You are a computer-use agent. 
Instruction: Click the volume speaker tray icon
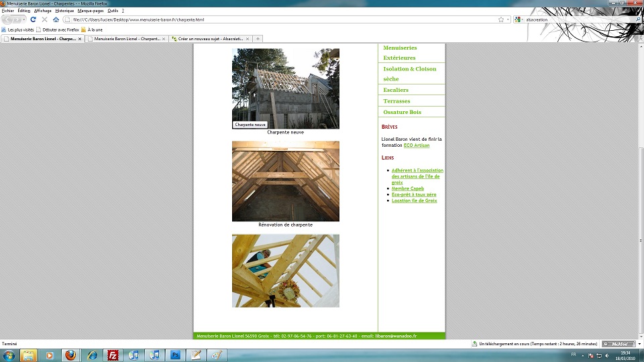point(607,355)
